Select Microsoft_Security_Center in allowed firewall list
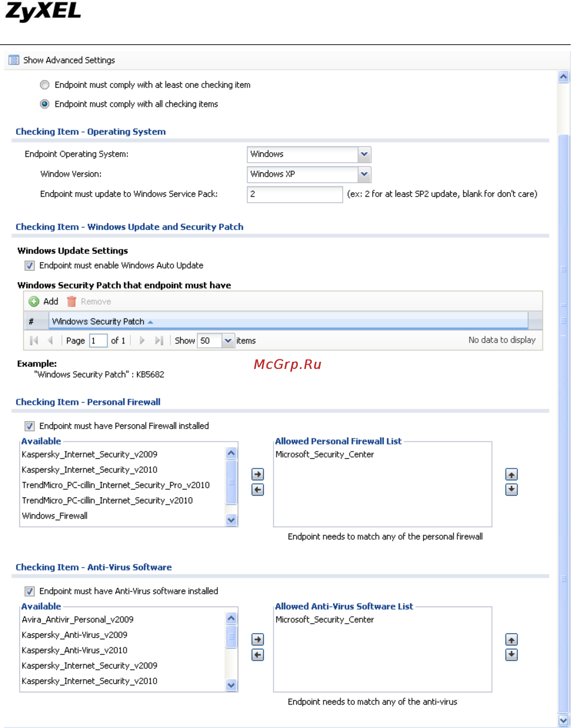The image size is (571, 728). 325,455
